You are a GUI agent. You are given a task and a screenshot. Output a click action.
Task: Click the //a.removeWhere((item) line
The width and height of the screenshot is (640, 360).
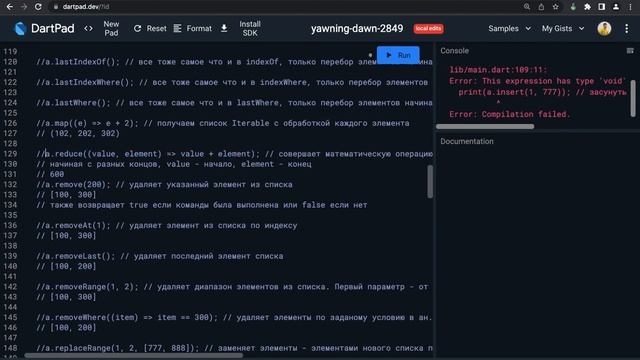tap(234, 317)
